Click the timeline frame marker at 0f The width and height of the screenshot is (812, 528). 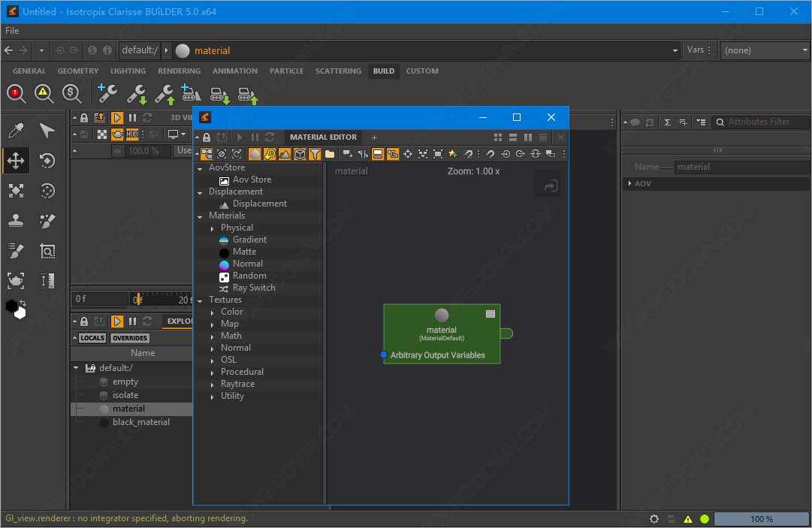pyautogui.click(x=138, y=299)
